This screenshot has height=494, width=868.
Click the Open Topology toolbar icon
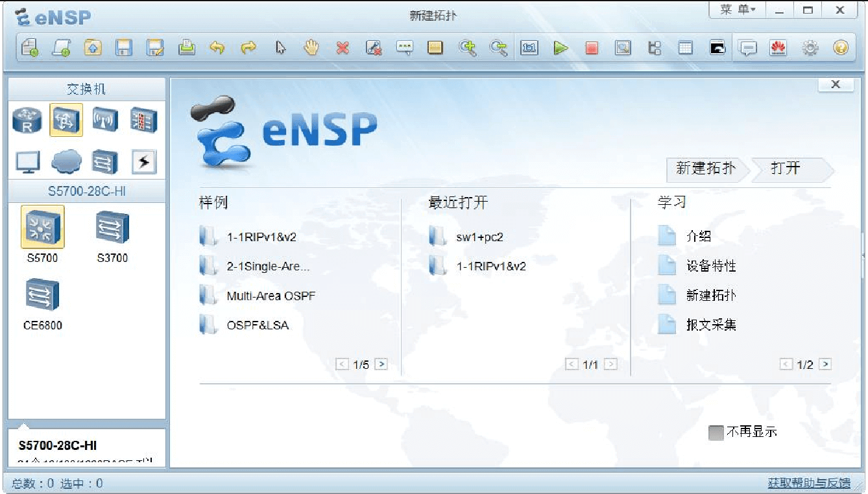tap(93, 48)
